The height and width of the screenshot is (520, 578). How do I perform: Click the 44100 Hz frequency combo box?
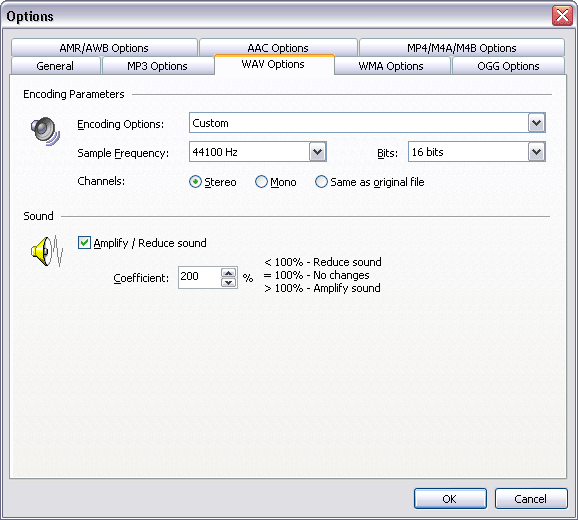(x=258, y=151)
